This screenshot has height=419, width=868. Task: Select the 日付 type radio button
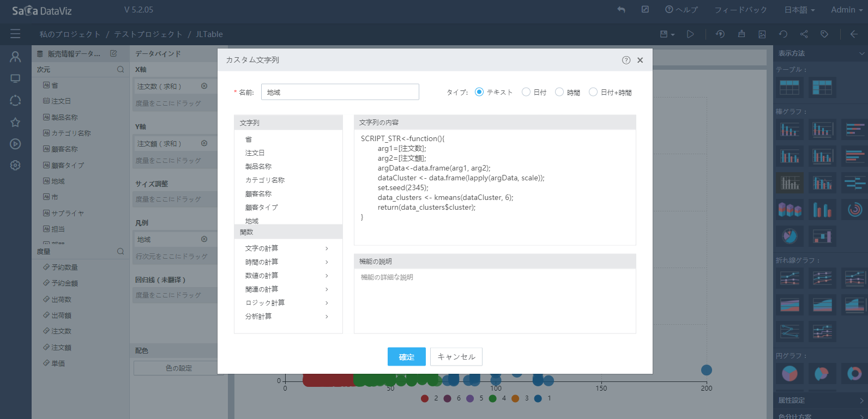(x=526, y=92)
